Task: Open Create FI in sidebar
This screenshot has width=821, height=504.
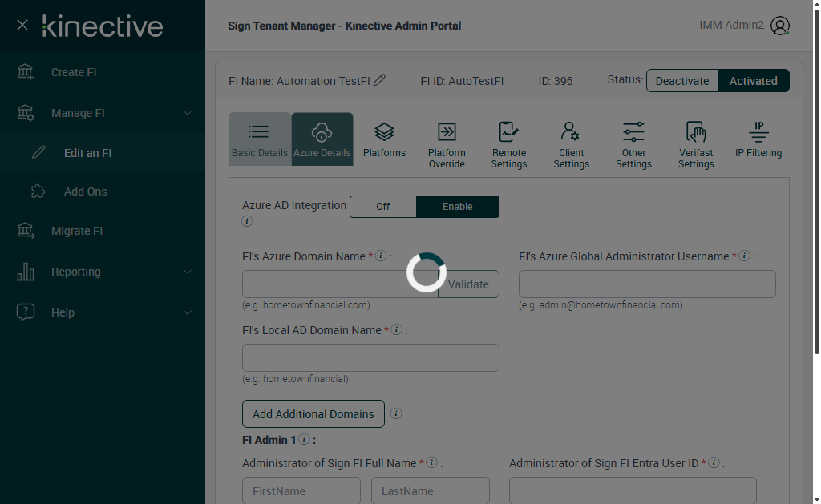Action: point(103,72)
